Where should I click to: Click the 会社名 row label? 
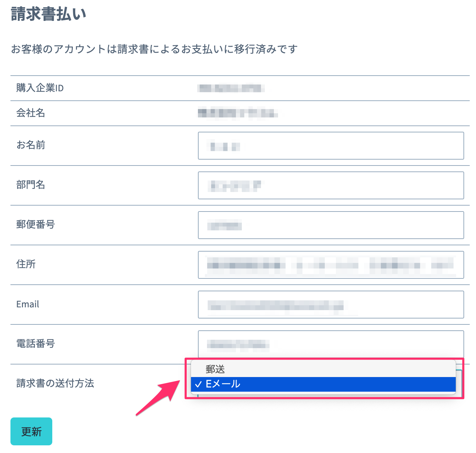(x=31, y=113)
